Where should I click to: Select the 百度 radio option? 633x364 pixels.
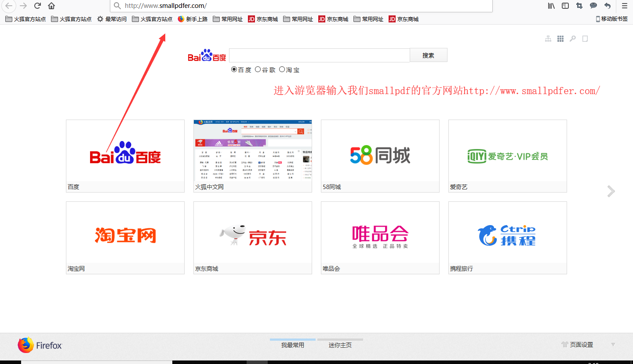tap(234, 69)
